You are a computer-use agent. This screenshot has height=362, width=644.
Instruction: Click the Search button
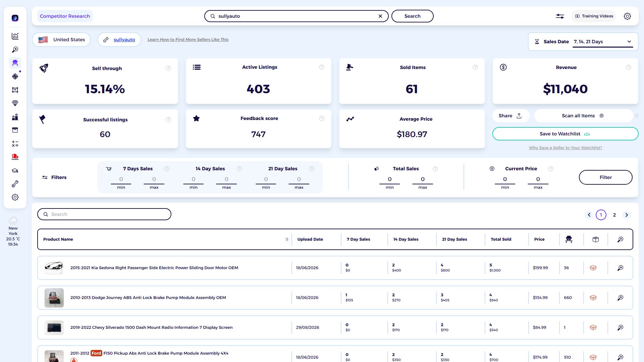pos(412,16)
